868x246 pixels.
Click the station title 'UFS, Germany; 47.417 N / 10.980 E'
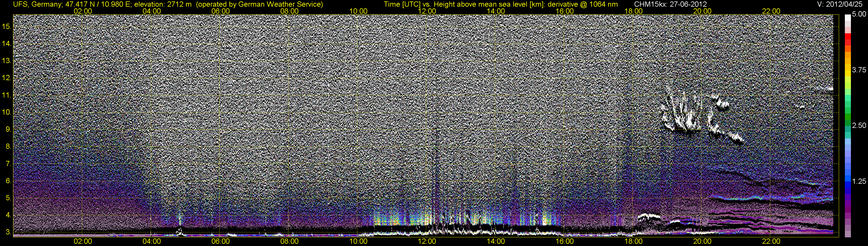(x=72, y=4)
